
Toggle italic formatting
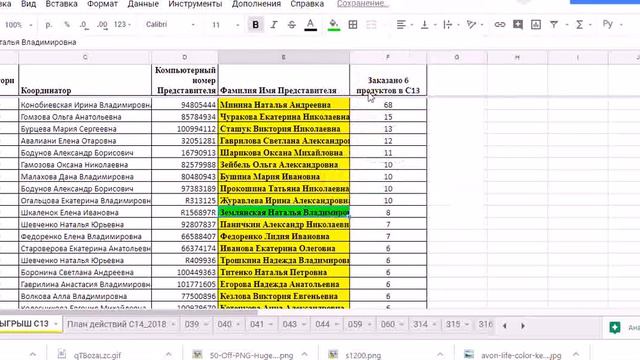[x=274, y=25]
